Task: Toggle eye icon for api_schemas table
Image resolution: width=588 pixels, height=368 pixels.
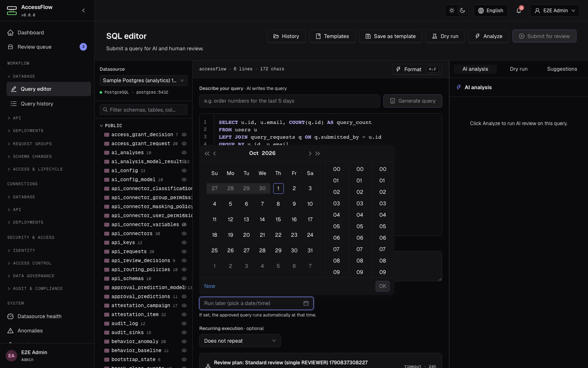Action: (x=184, y=278)
